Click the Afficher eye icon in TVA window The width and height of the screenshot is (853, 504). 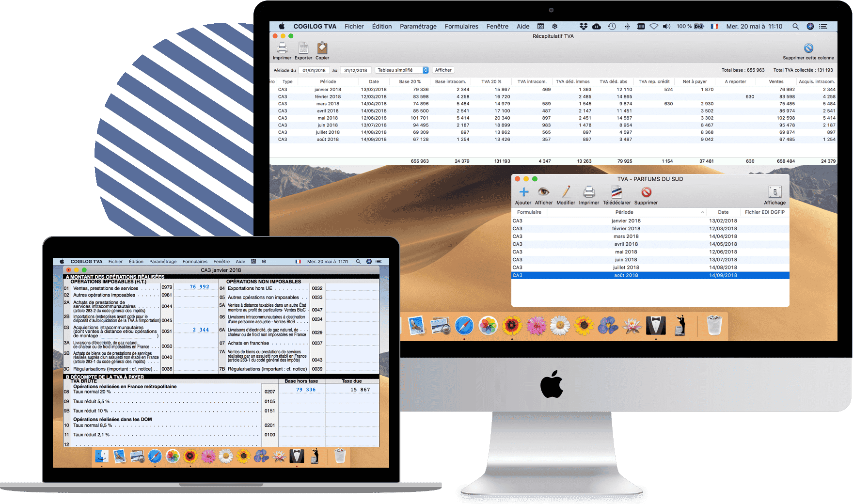click(543, 192)
